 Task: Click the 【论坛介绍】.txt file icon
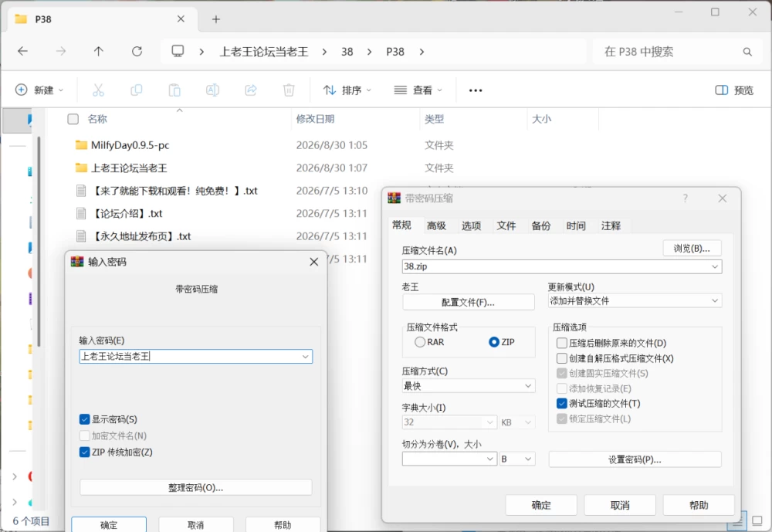(x=81, y=213)
